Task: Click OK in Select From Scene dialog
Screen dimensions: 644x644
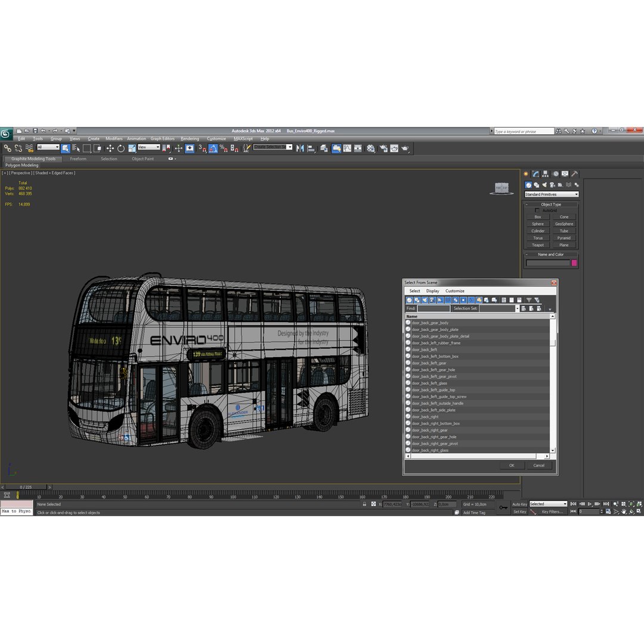Action: 512,465
